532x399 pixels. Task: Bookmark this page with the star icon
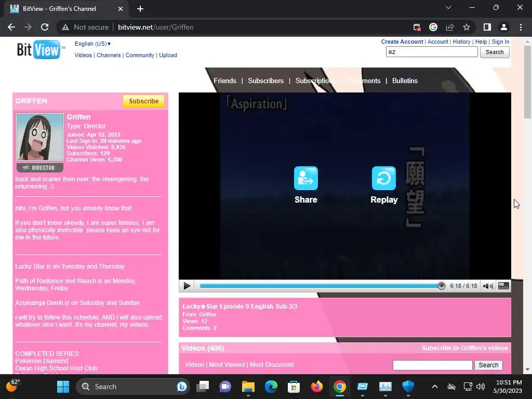467,27
